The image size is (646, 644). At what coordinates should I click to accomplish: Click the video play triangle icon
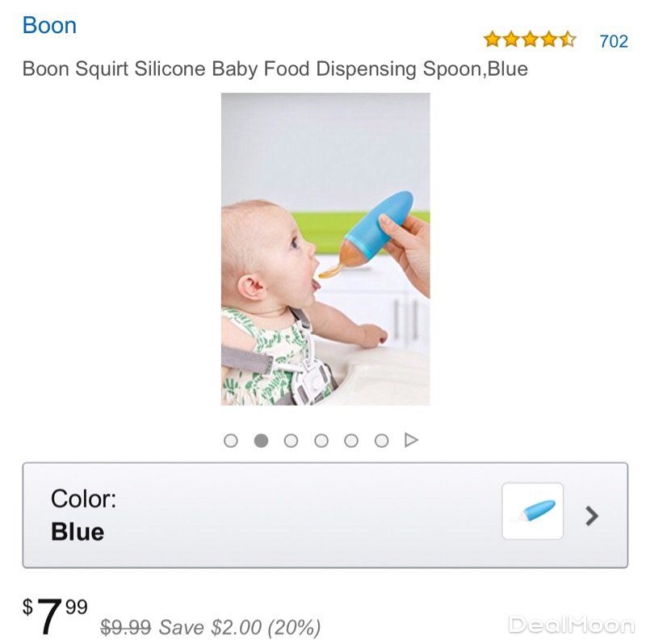click(411, 441)
